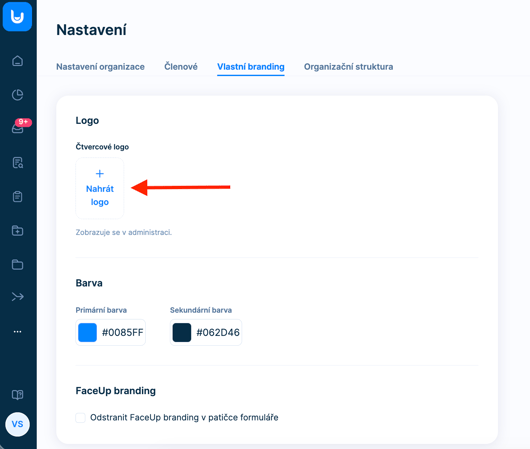Open the clipboard icon in sidebar

(x=18, y=196)
